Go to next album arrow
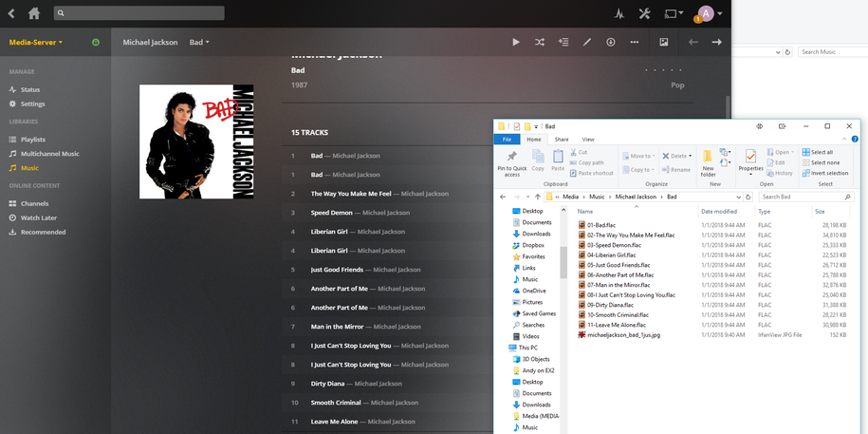Viewport: 868px width, 434px height. [x=717, y=42]
